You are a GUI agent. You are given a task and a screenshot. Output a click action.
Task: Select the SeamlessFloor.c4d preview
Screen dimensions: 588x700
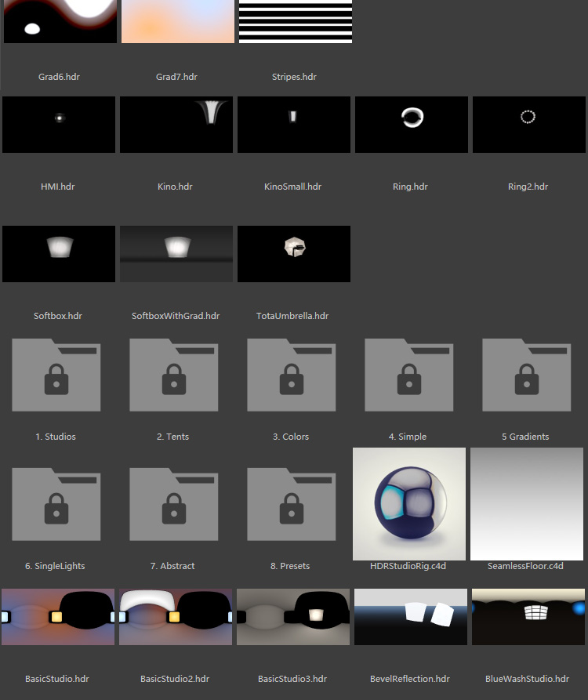[527, 504]
